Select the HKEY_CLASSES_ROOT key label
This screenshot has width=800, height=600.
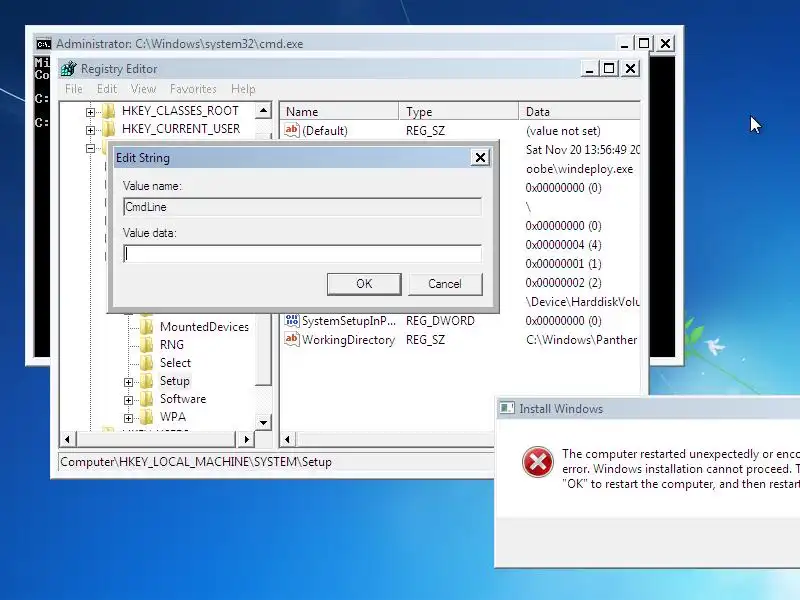[180, 111]
